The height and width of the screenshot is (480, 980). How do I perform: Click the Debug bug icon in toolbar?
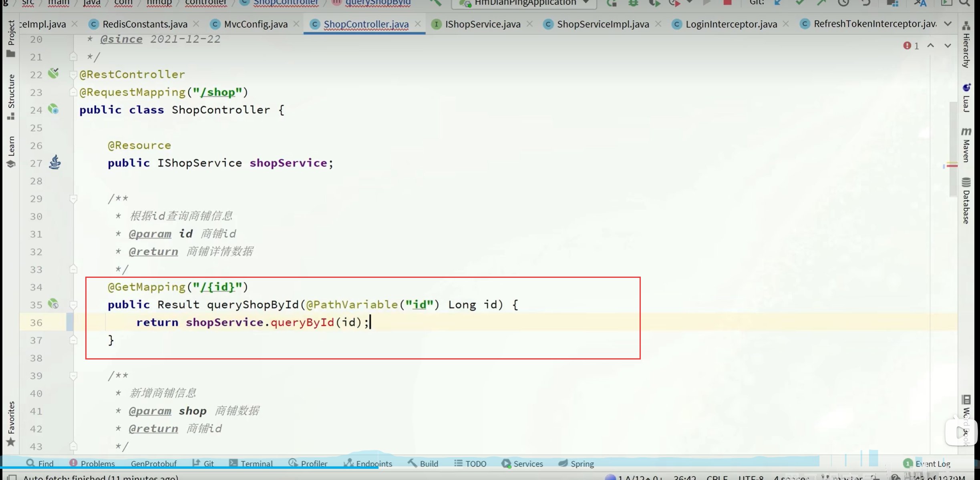(x=633, y=3)
